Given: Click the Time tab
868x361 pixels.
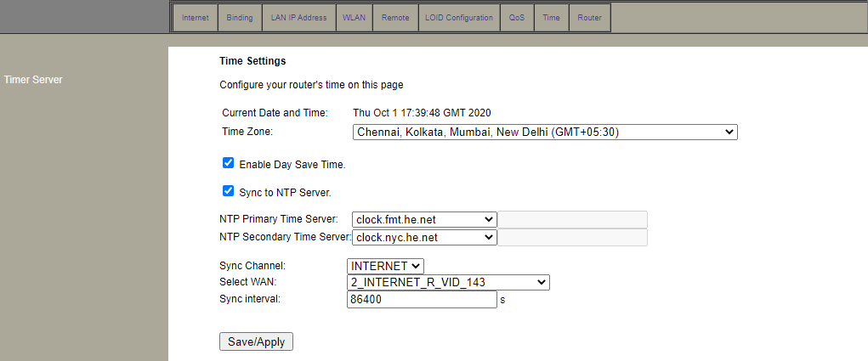Looking at the screenshot, I should pos(551,18).
